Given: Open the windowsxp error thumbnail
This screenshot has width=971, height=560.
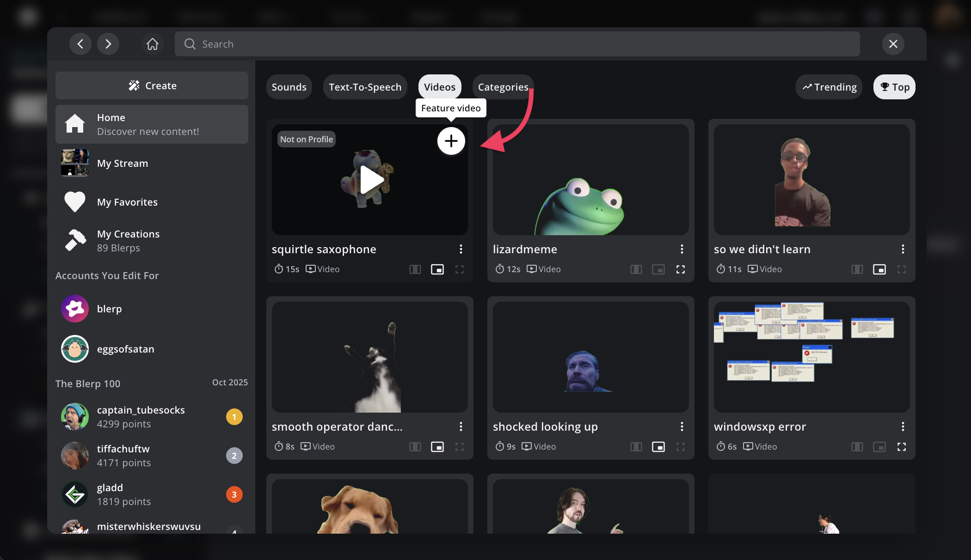Looking at the screenshot, I should [x=811, y=357].
